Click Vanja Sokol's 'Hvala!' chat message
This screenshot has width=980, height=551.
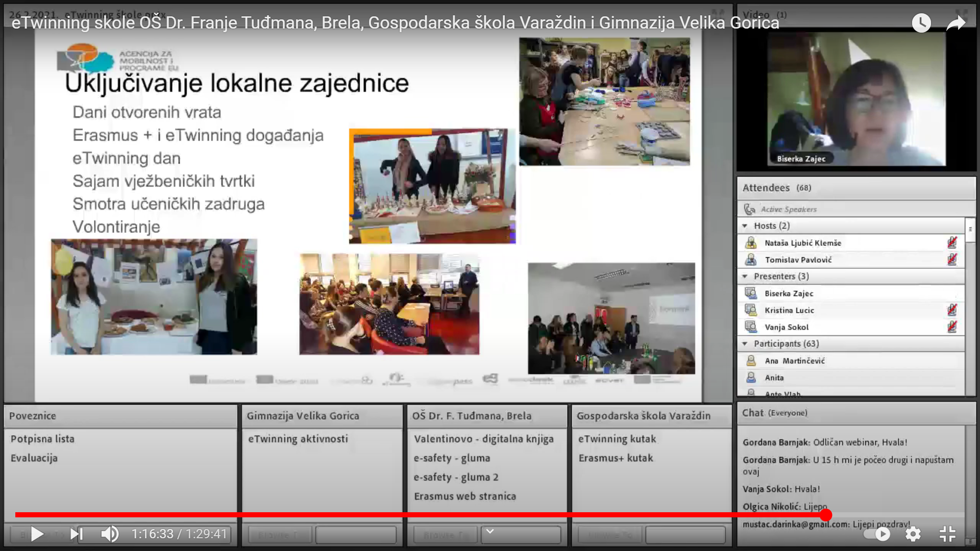(781, 489)
